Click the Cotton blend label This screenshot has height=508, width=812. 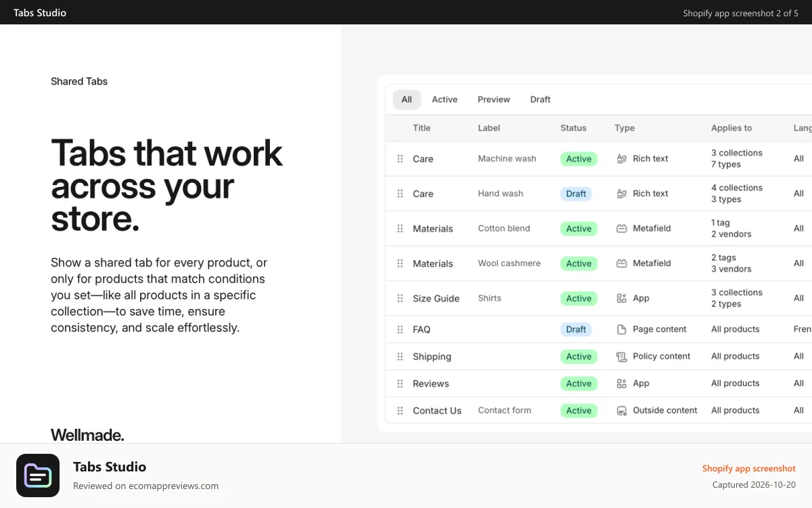(x=504, y=228)
